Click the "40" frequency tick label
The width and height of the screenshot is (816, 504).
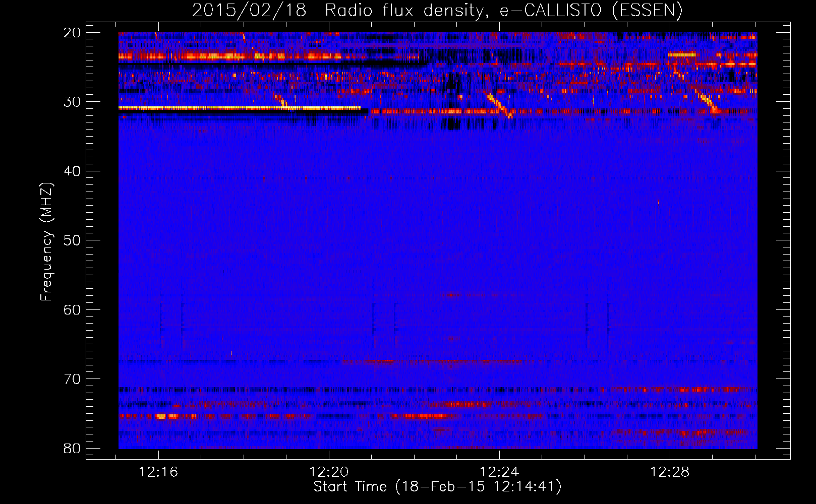(72, 171)
